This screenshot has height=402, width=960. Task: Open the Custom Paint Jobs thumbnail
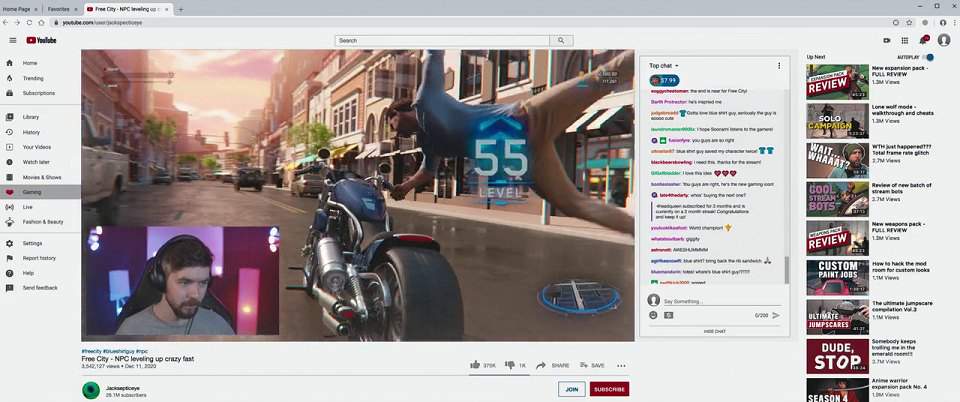coord(837,278)
